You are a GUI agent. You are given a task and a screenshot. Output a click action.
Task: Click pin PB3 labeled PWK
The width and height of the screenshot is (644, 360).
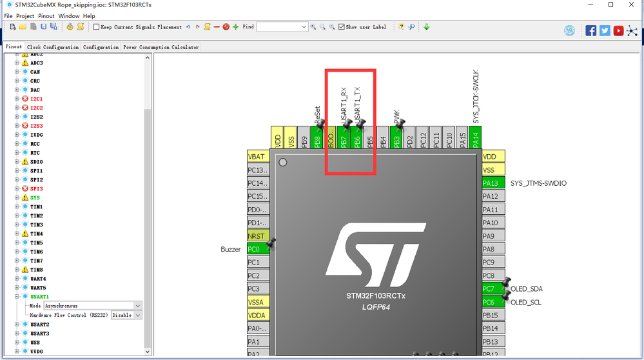pyautogui.click(x=396, y=137)
